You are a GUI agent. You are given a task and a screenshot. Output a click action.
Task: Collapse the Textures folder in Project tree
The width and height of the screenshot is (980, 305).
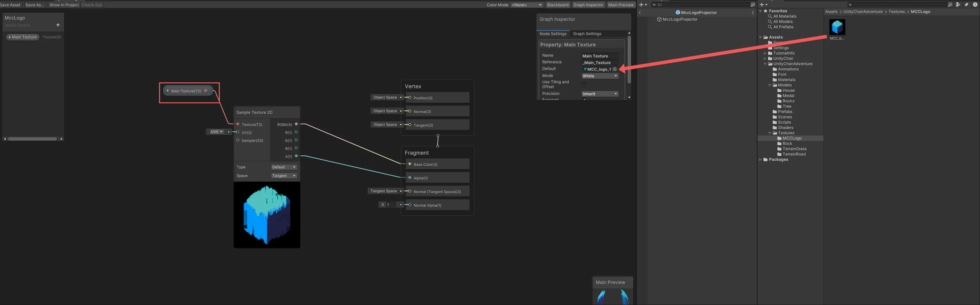pyautogui.click(x=769, y=133)
